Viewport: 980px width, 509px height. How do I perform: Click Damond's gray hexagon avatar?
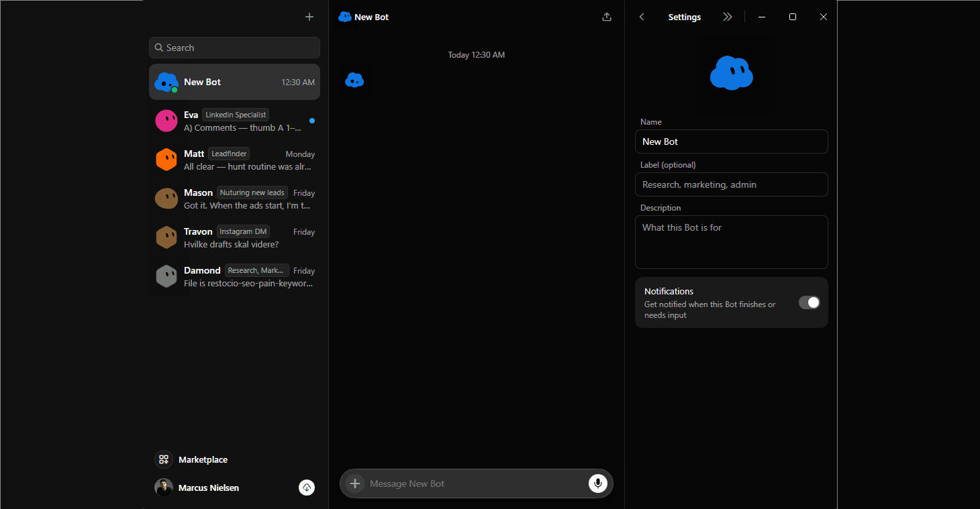166,276
